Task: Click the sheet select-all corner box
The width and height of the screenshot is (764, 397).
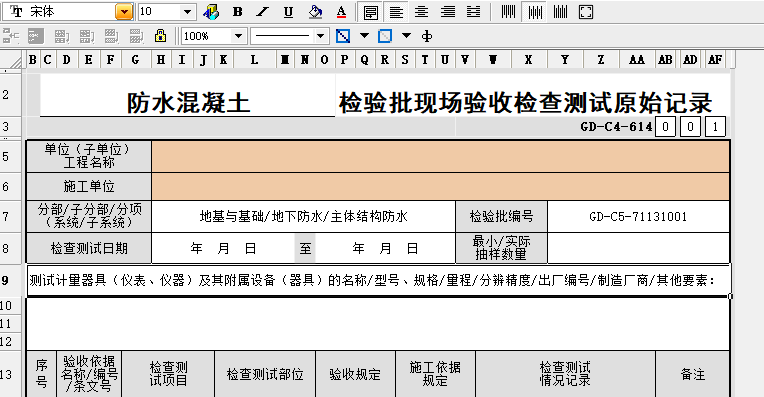Action: pyautogui.click(x=12, y=60)
